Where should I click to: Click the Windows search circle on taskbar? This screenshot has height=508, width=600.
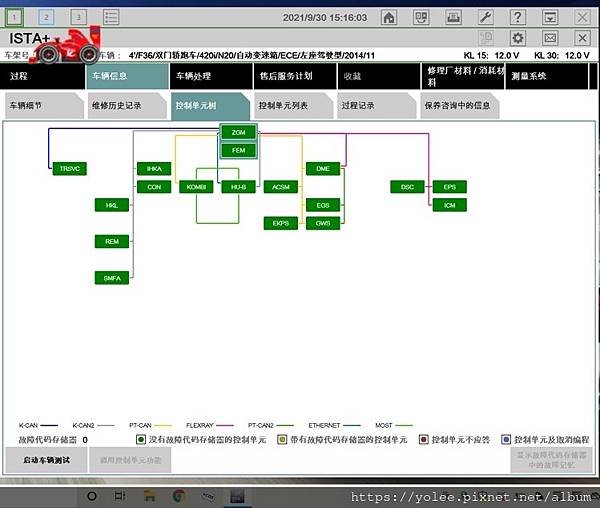pyautogui.click(x=92, y=496)
